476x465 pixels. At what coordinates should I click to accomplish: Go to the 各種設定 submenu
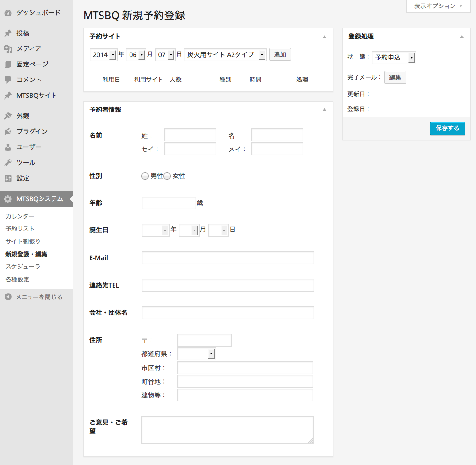click(x=17, y=279)
